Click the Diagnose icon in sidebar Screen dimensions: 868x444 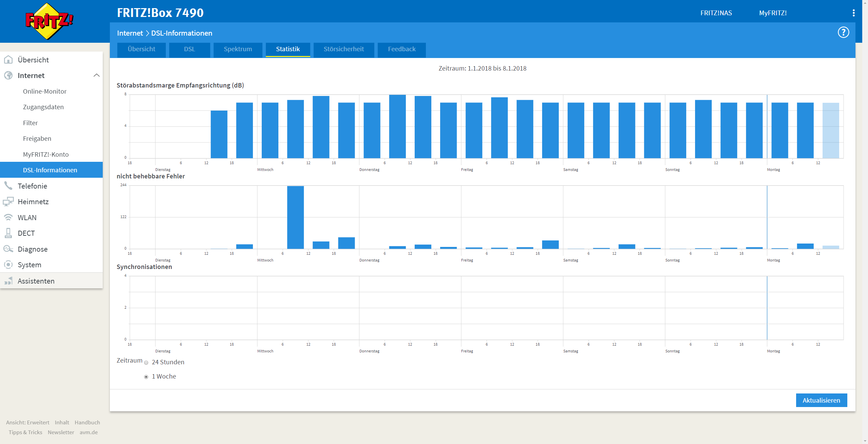8,249
